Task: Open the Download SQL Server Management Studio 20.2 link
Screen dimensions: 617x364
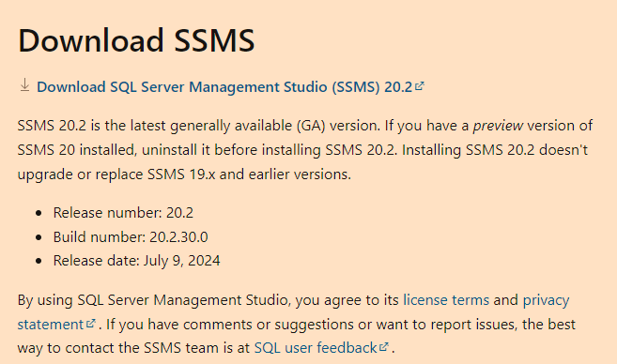Action: [224, 87]
